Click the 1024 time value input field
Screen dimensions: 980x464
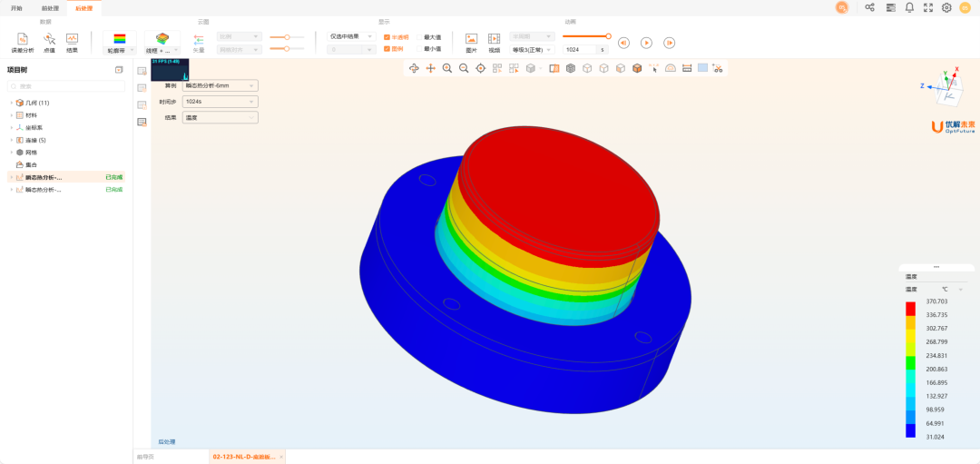pos(580,49)
